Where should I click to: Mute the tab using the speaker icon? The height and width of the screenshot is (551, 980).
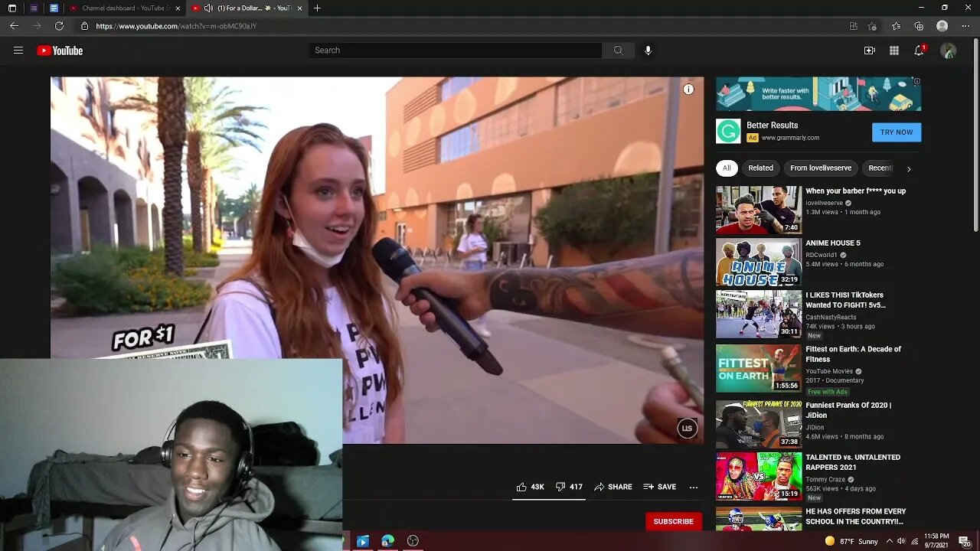click(x=208, y=8)
